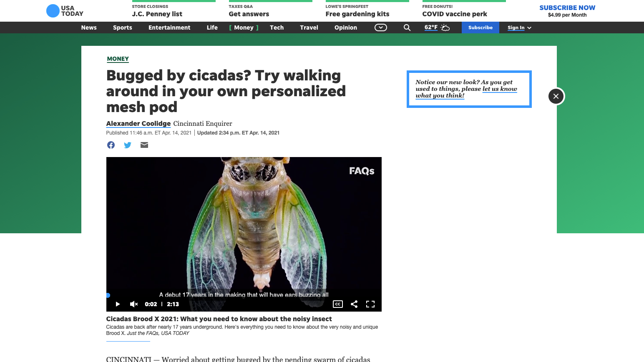This screenshot has width=644, height=362.
Task: Play the cicada video
Action: point(118,304)
